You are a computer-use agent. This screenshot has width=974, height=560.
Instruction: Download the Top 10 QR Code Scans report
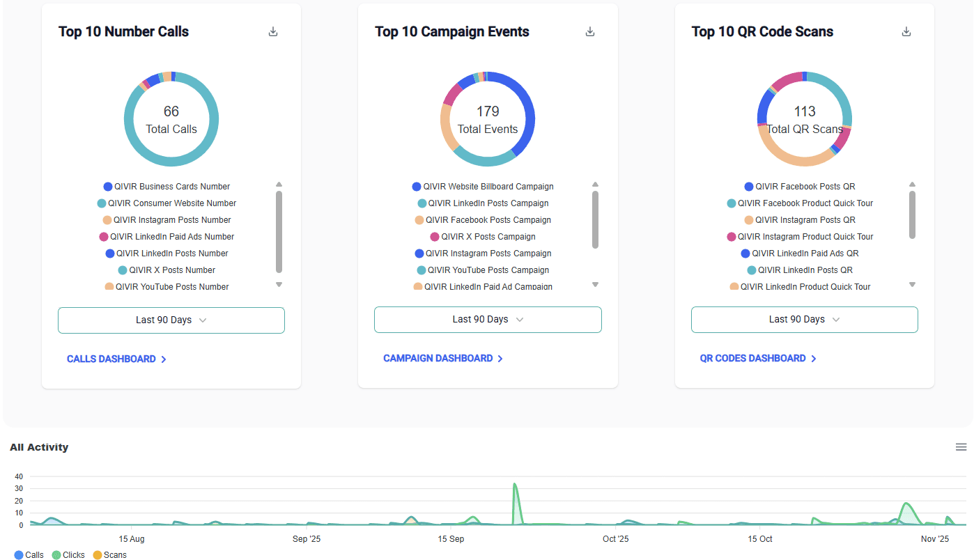(906, 31)
